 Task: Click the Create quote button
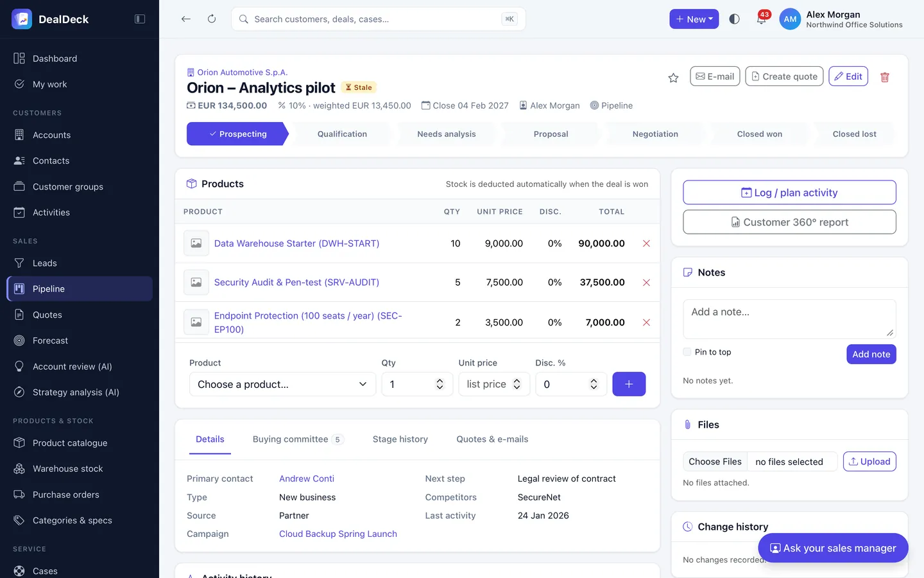[x=784, y=76]
